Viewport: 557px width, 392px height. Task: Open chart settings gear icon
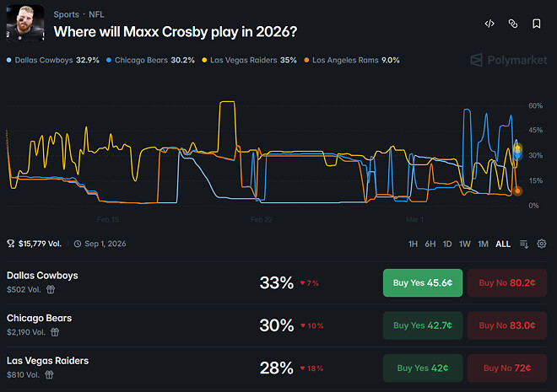coord(542,244)
